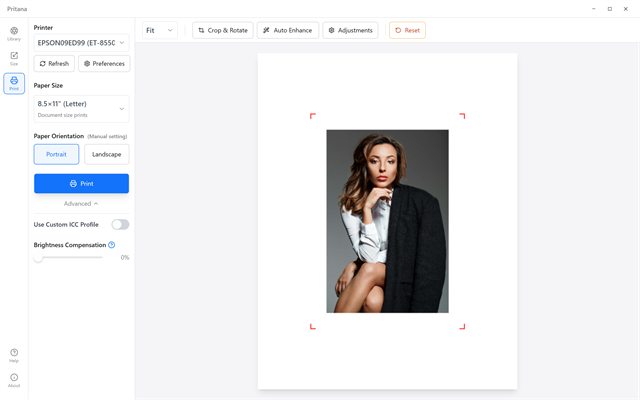Collapse the Advanced settings section

[x=81, y=204]
